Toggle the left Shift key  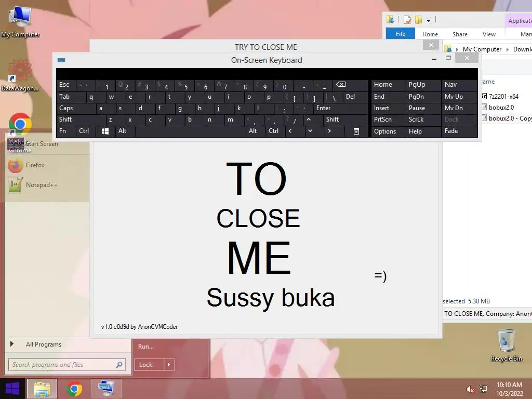click(x=81, y=119)
